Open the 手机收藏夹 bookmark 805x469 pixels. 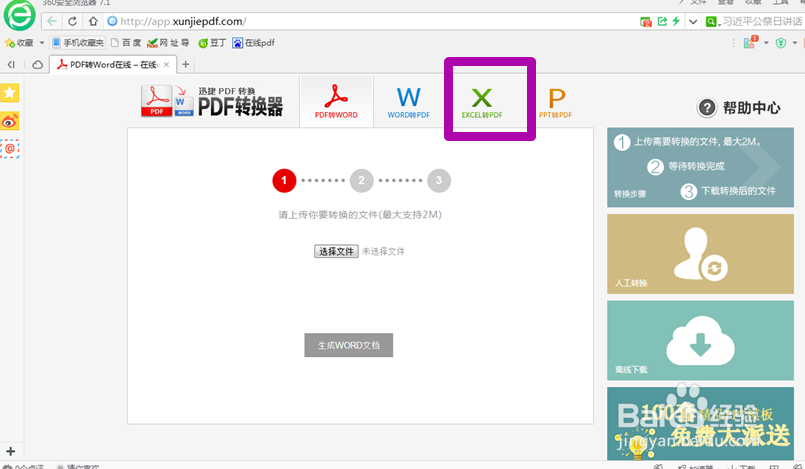pyautogui.click(x=78, y=43)
